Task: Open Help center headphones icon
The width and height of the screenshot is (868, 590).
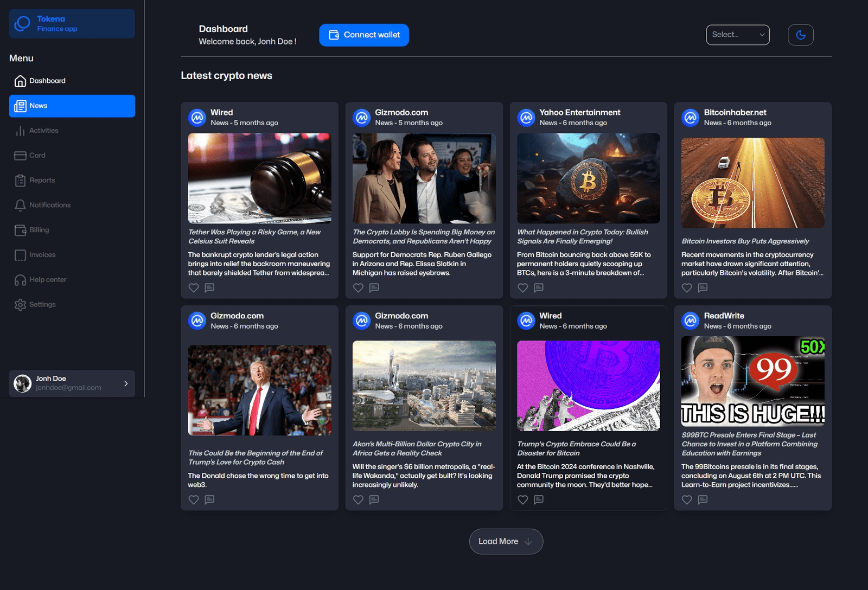Action: coord(20,280)
